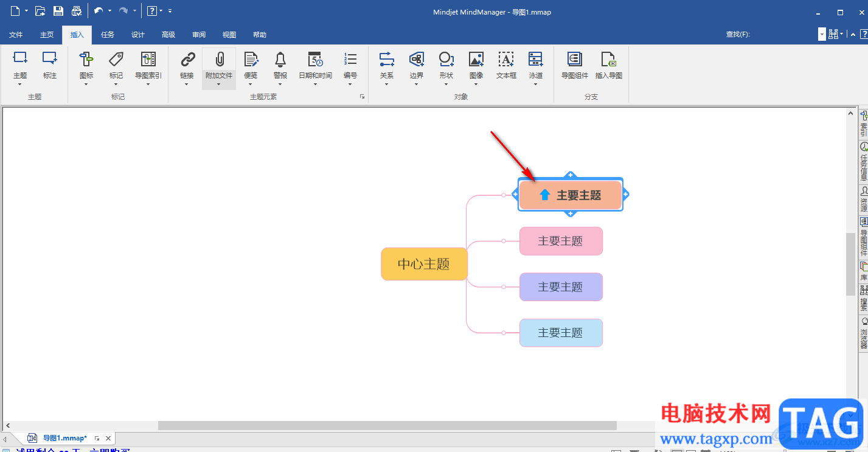868x452 pixels.
Task: Expand the 主题 button dropdown arrow
Action: click(20, 84)
